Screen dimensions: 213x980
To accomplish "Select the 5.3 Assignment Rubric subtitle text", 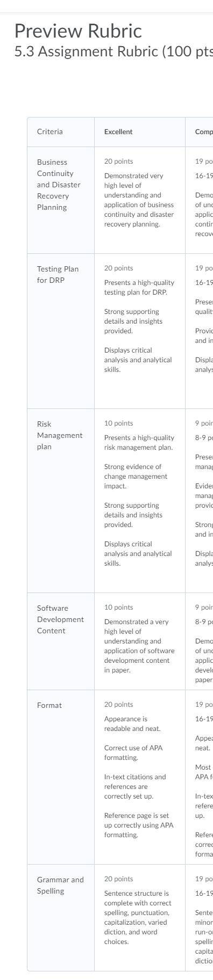I will tap(113, 52).
